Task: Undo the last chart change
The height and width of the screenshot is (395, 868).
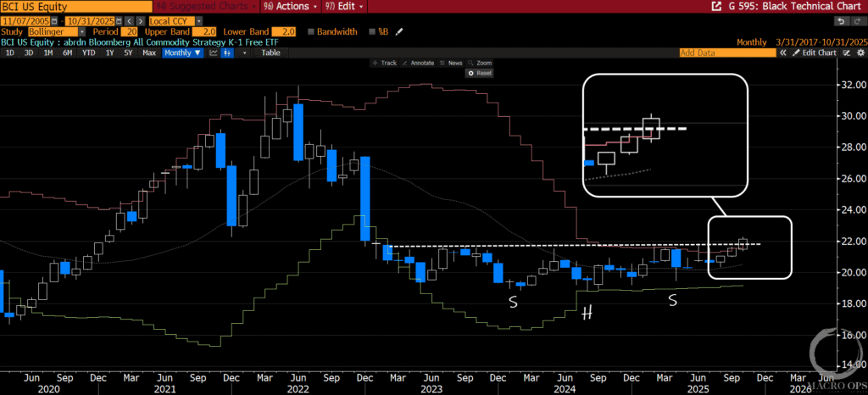Action: click(842, 21)
